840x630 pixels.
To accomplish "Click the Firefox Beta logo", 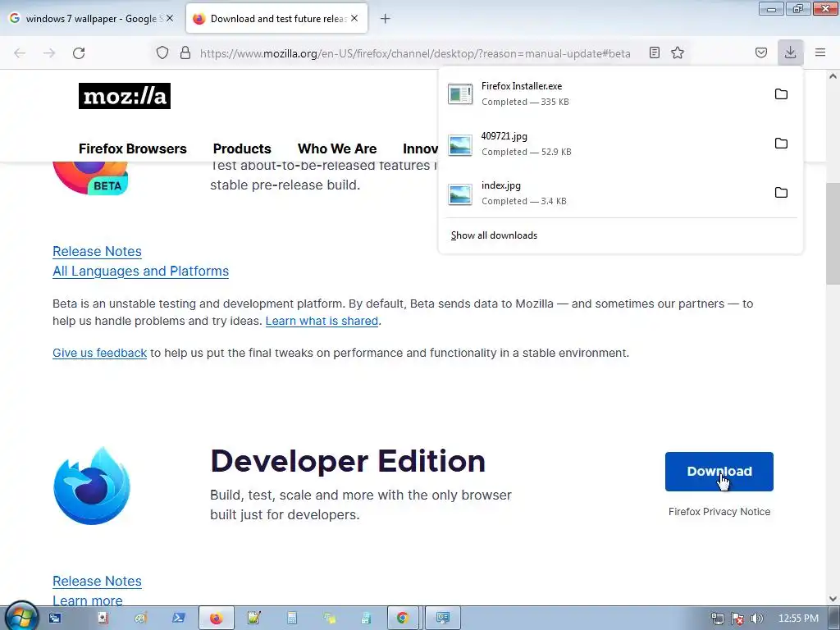I will 91,178.
